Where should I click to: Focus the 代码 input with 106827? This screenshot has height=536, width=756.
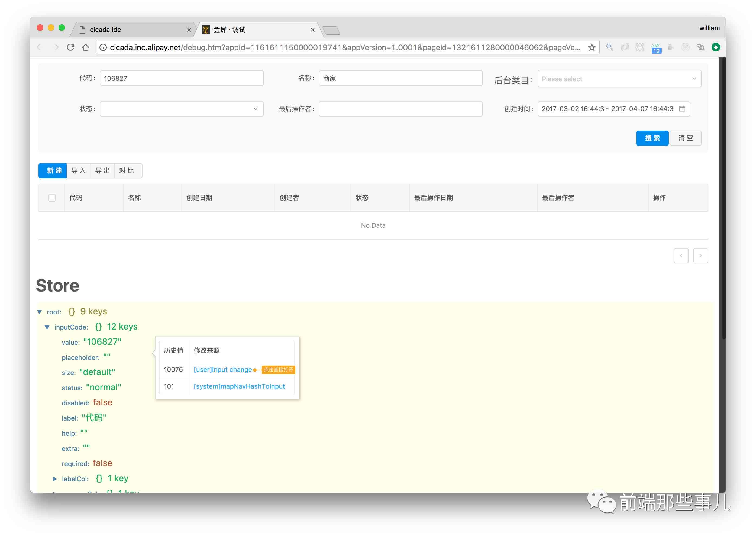point(182,78)
